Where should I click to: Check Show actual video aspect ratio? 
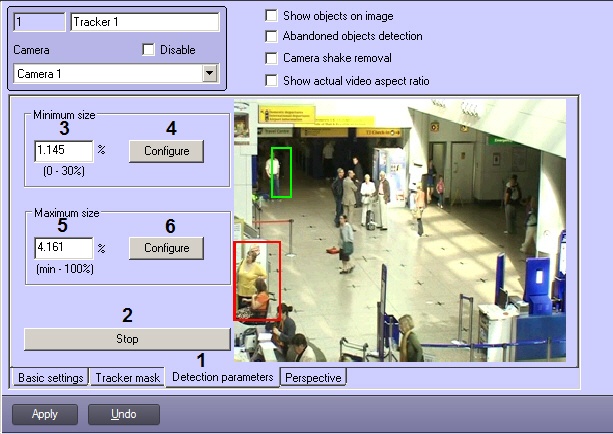click(271, 80)
